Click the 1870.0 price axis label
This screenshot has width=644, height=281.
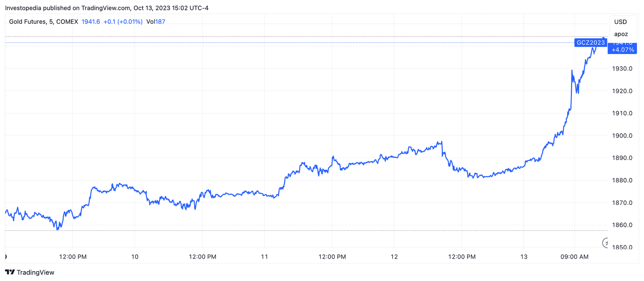point(623,203)
